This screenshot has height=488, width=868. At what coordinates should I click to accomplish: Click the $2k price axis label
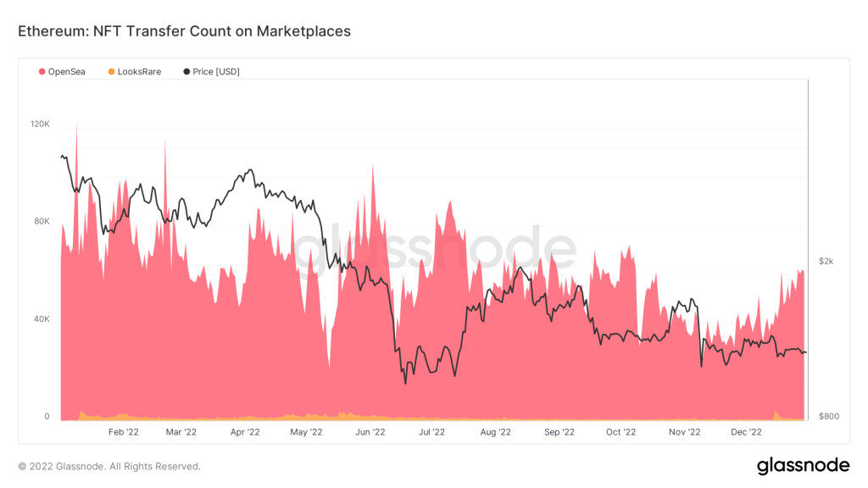pos(826,261)
